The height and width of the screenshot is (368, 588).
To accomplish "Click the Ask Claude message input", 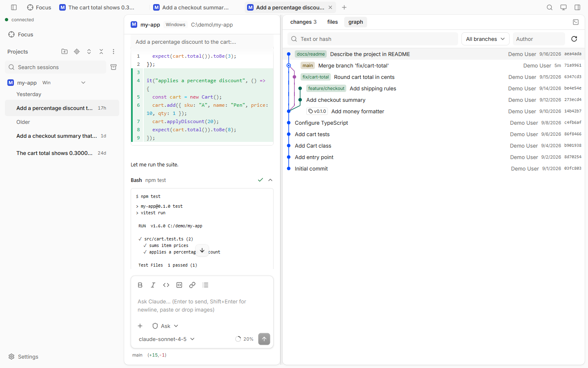I will 202,305.
